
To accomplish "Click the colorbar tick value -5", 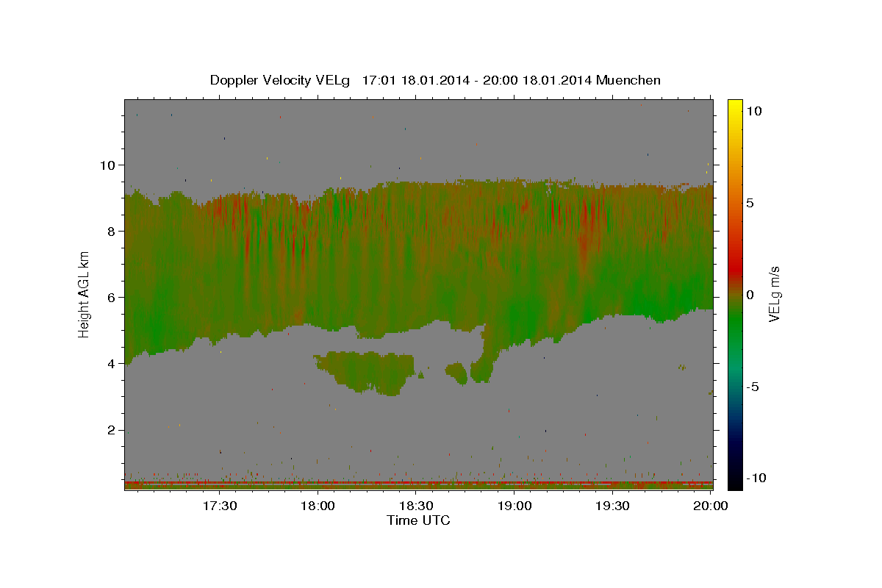I will point(752,387).
